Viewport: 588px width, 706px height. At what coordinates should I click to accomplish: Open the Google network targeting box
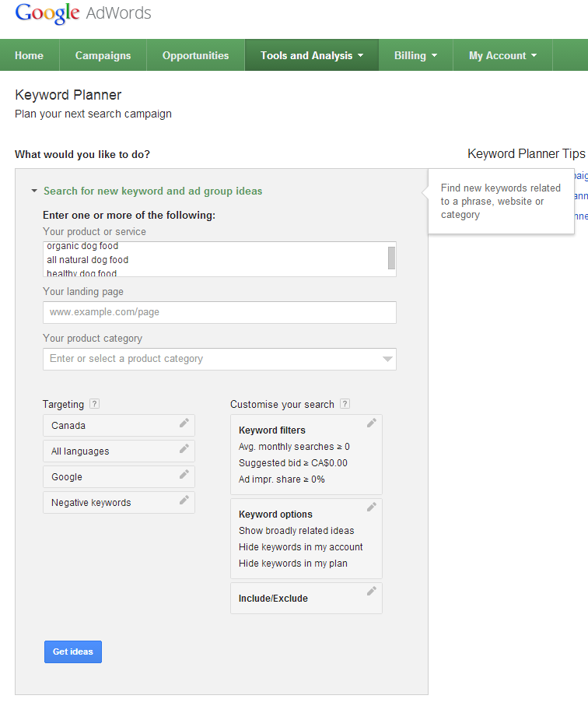(x=119, y=477)
